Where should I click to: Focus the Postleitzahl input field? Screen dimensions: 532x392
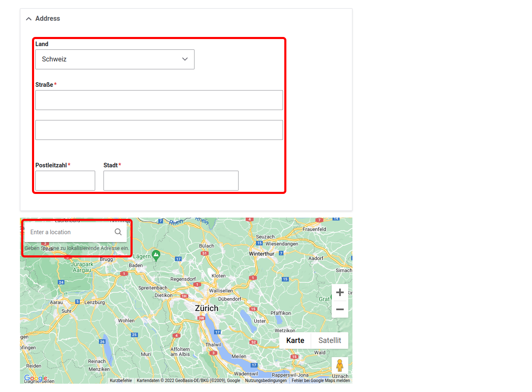[x=65, y=181]
